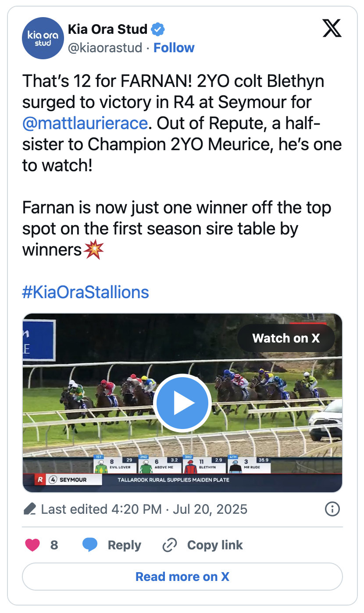Open the @mattlaurierace mention

85,123
